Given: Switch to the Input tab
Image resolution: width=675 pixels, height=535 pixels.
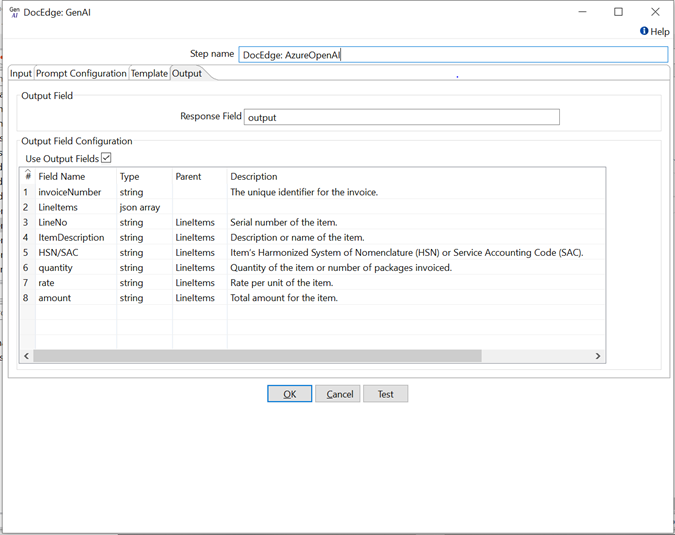Looking at the screenshot, I should [21, 73].
